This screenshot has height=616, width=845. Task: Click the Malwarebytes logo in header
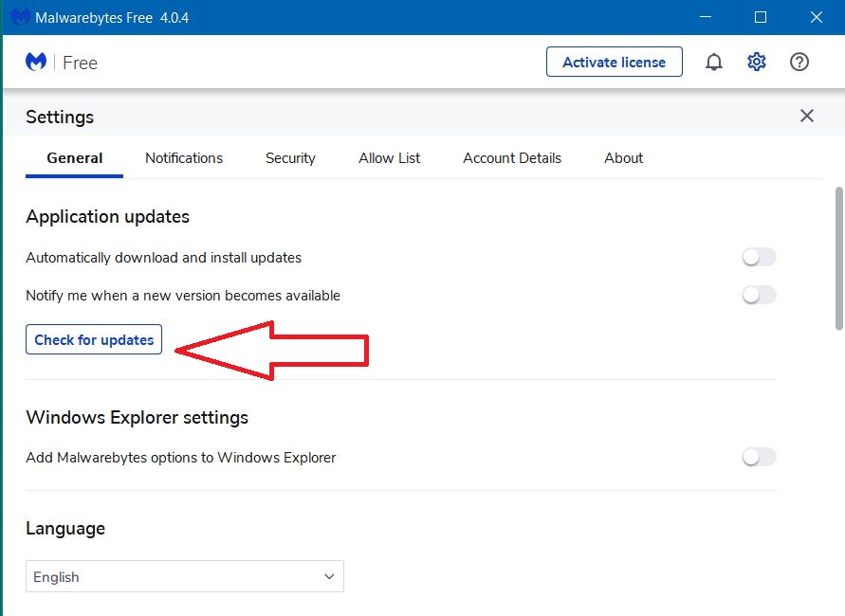[x=36, y=62]
